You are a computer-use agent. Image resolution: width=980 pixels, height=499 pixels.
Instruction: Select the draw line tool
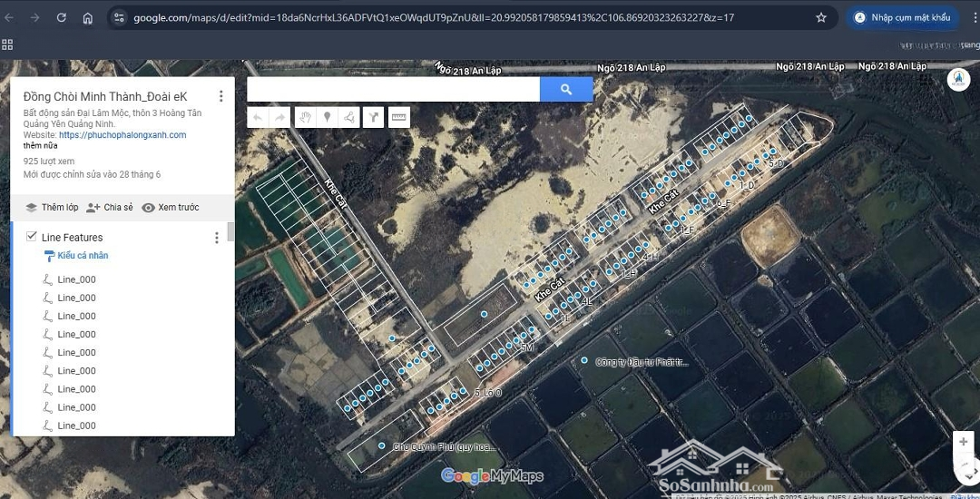click(349, 117)
